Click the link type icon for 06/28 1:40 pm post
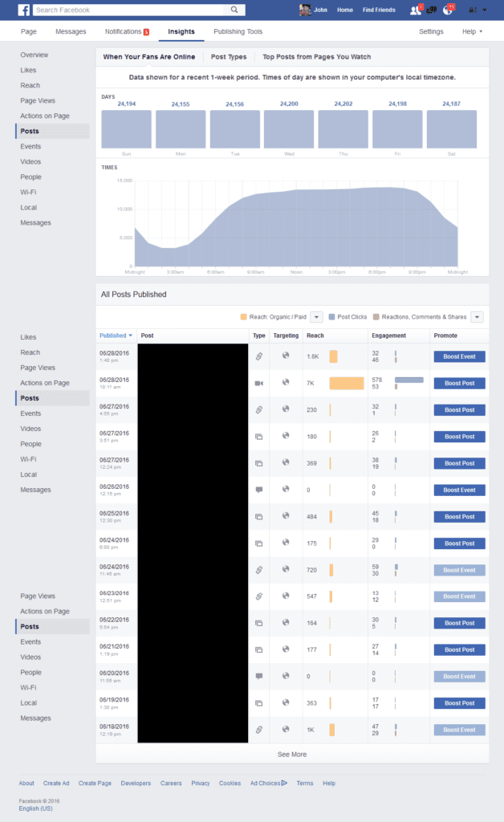Viewport: 504px width, 822px height. [x=258, y=356]
